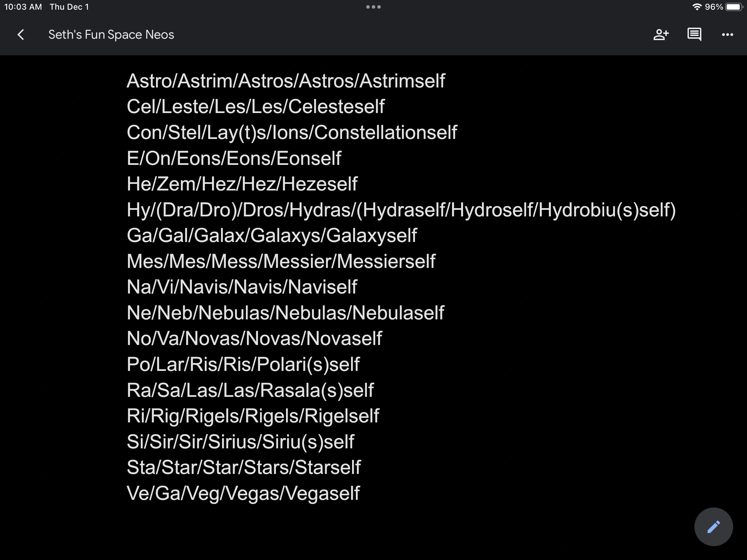Tap the three-dot multitasking indicator

373,7
